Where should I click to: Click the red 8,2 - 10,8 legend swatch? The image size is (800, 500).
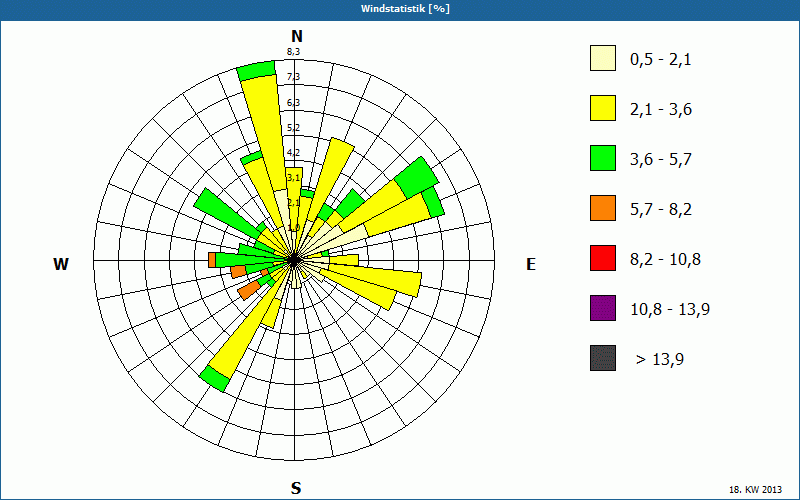(x=603, y=258)
